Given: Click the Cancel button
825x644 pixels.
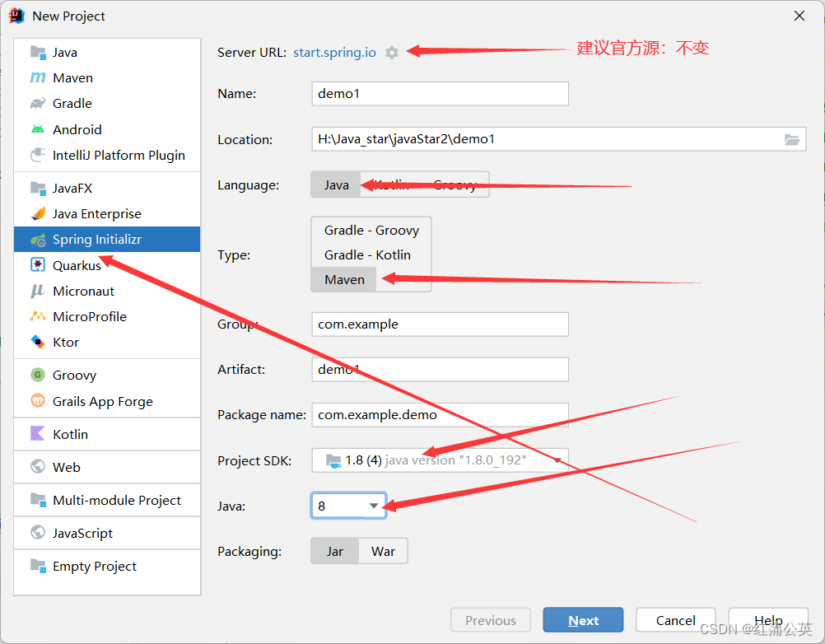Looking at the screenshot, I should coord(676,620).
